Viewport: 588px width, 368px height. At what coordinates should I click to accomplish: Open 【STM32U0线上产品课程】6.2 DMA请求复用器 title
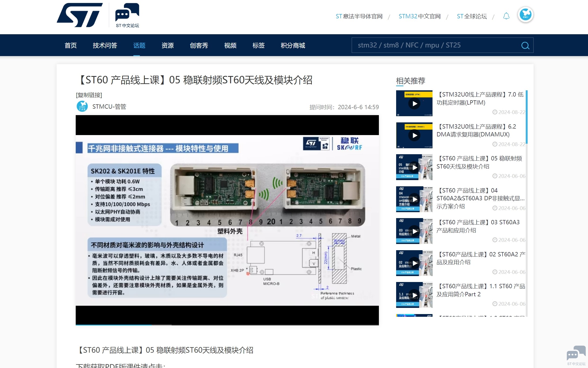476,130
